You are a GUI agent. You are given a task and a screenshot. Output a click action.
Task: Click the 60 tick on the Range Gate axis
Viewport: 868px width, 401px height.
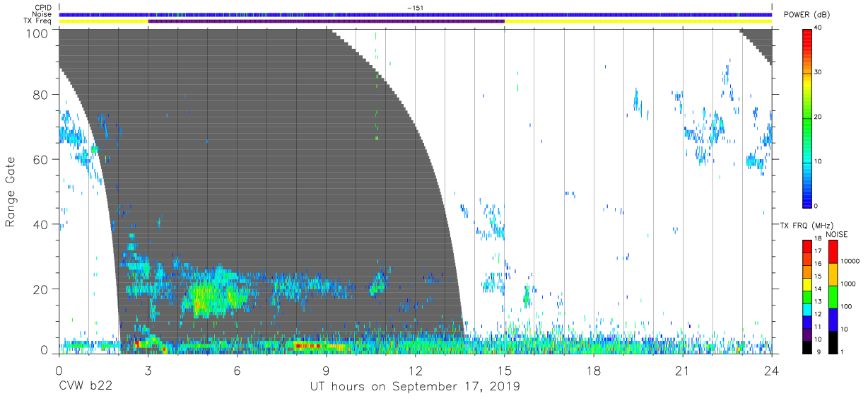[41, 159]
